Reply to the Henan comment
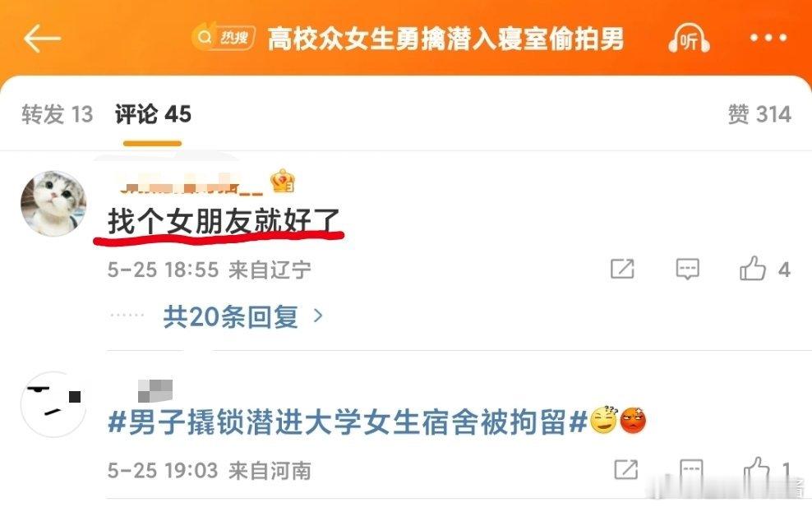Viewport: 812px width, 507px height. point(691,469)
